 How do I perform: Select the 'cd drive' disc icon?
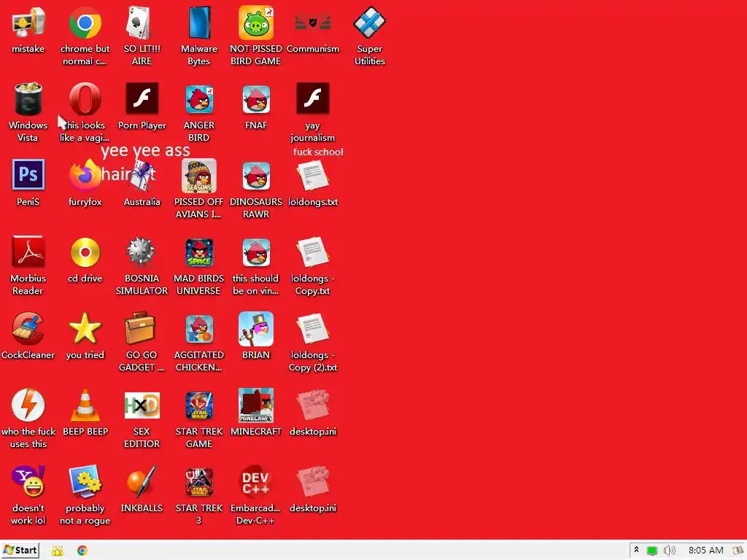[85, 252]
